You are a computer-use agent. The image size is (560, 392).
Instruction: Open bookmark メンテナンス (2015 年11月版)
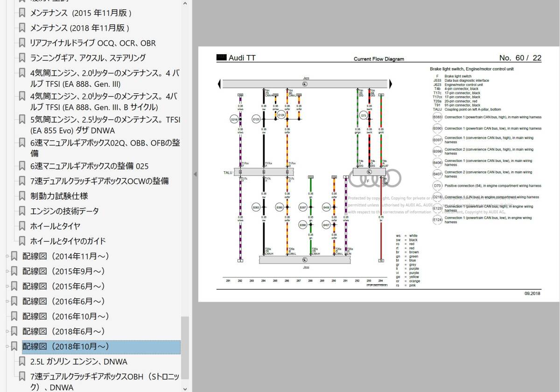pyautogui.click(x=81, y=13)
